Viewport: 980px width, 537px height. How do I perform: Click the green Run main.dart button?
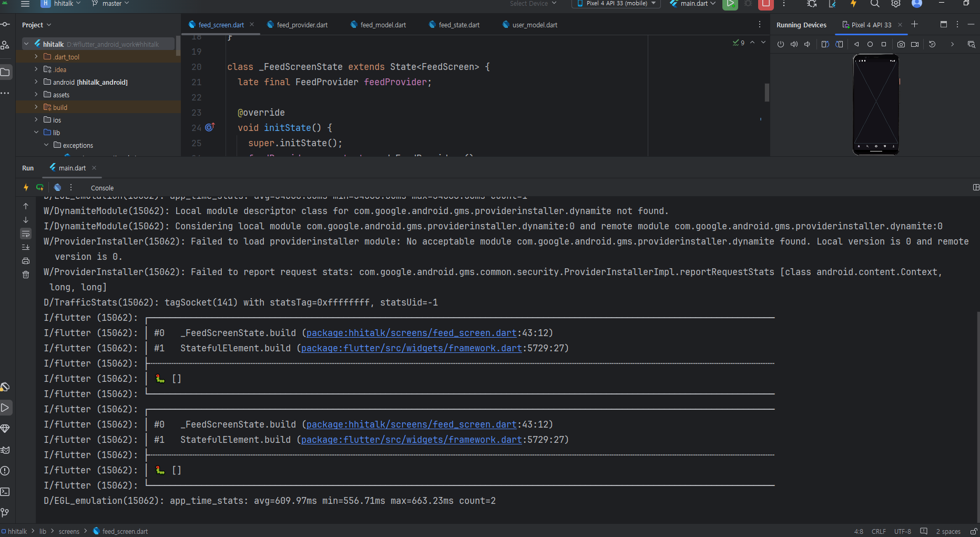point(730,4)
